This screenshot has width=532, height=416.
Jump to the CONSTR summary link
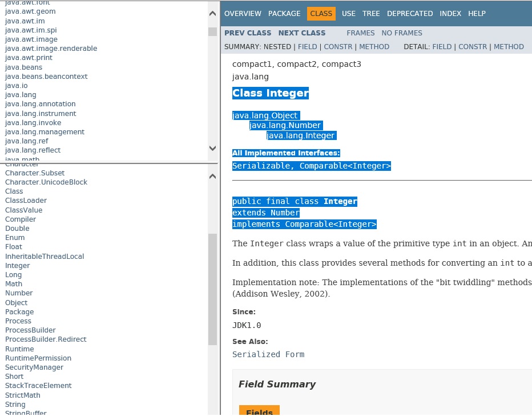coord(338,46)
